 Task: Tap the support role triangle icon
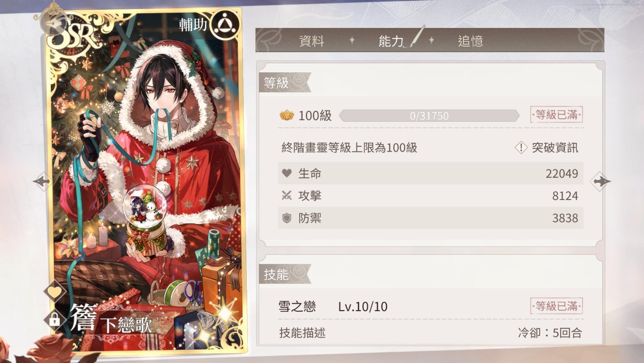(x=225, y=25)
